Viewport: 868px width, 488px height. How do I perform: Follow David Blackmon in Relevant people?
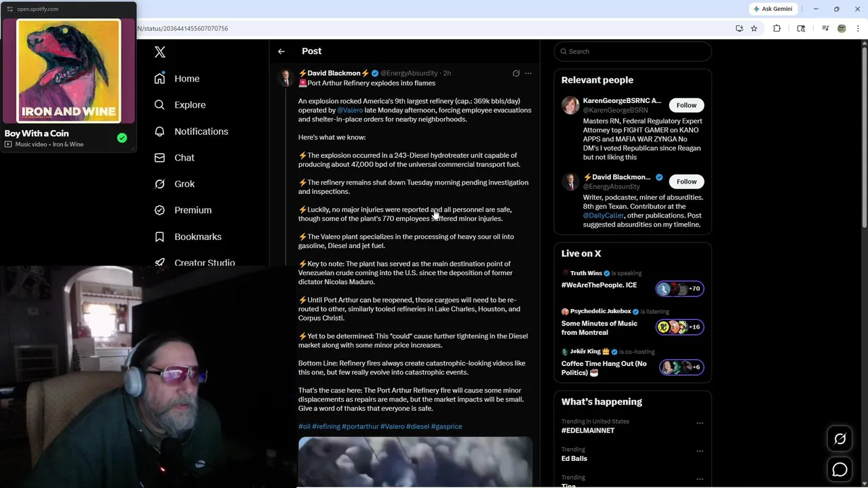(x=686, y=182)
